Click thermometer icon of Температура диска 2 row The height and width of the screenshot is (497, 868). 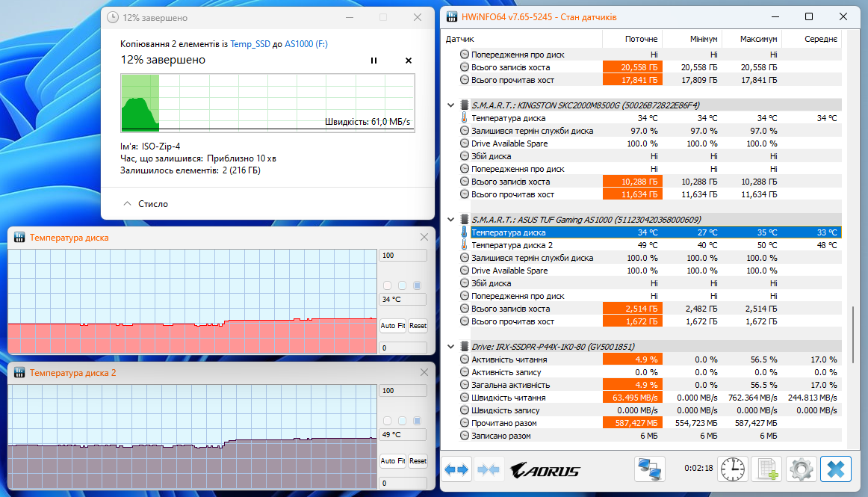pyautogui.click(x=465, y=245)
